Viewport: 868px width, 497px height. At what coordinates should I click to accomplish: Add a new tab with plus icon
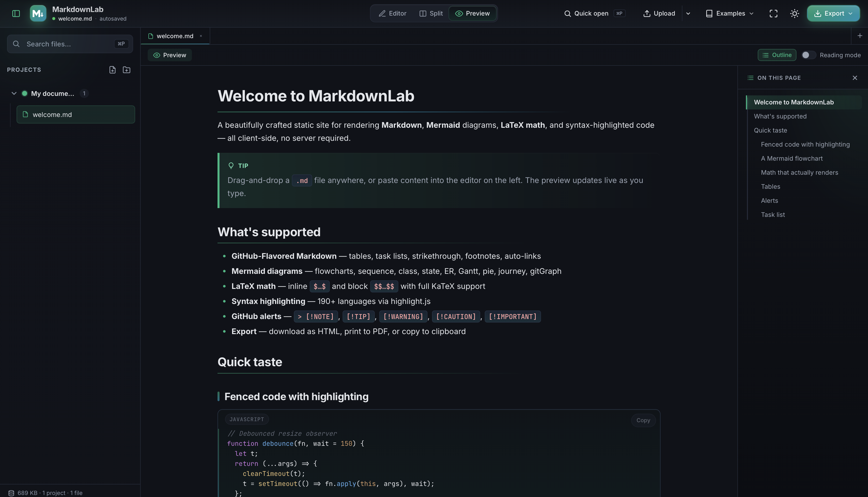click(x=860, y=35)
